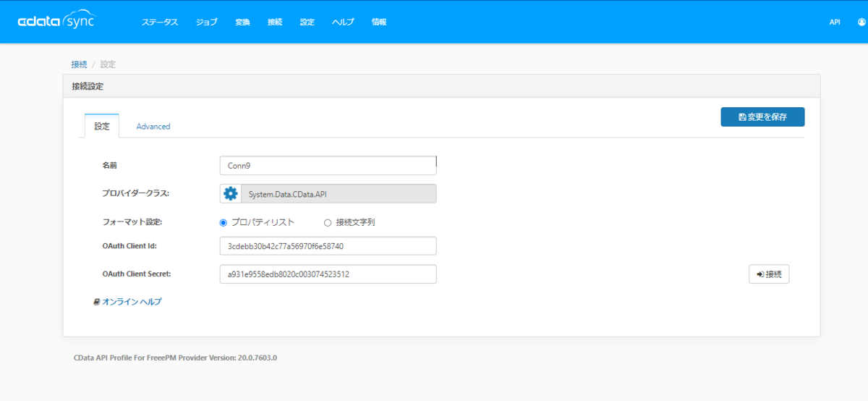
Task: Click the blue gear provider icon
Action: 231,193
